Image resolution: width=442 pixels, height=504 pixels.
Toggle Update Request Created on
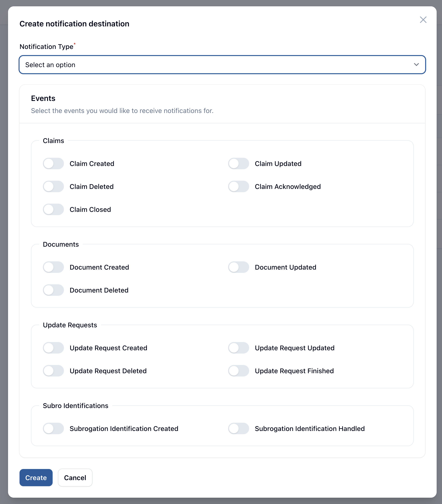click(53, 348)
